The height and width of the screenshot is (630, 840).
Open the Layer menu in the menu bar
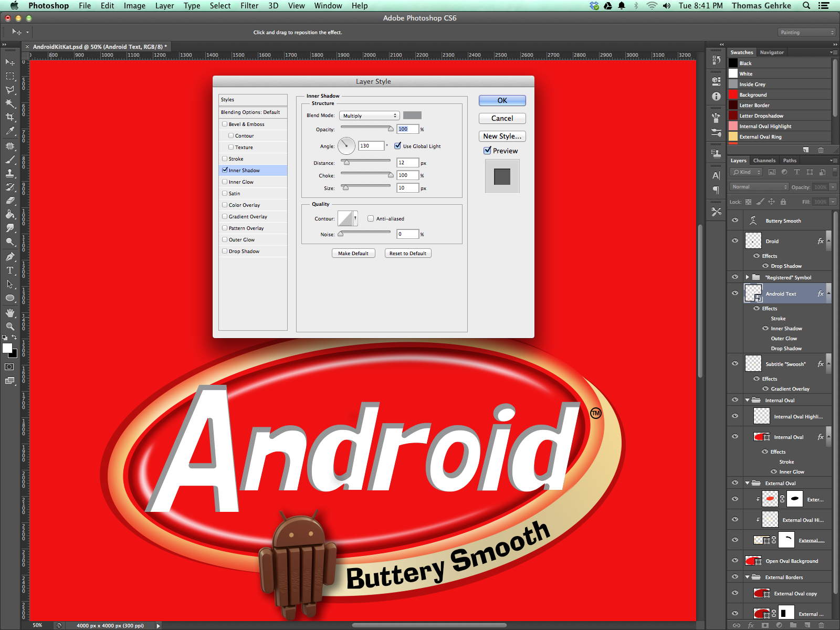pyautogui.click(x=164, y=6)
